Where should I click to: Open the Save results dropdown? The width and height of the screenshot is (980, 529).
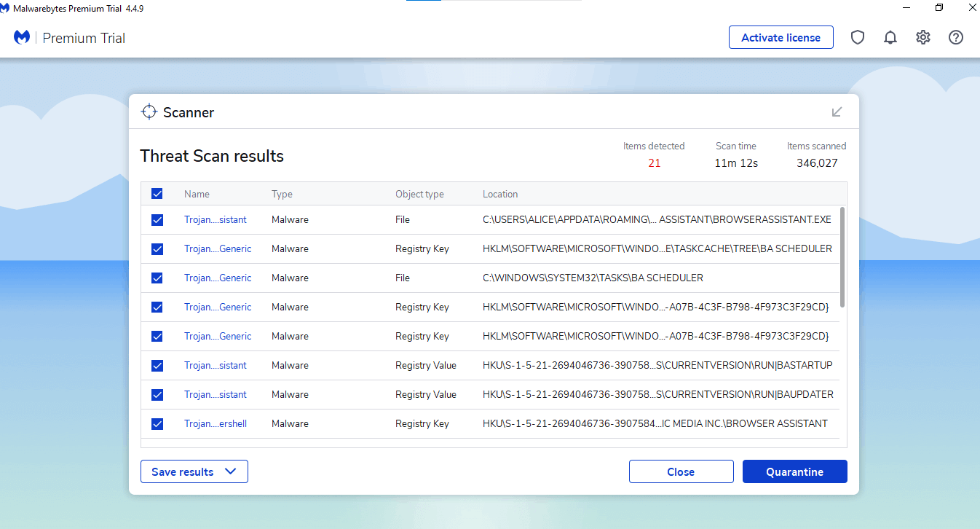194,471
